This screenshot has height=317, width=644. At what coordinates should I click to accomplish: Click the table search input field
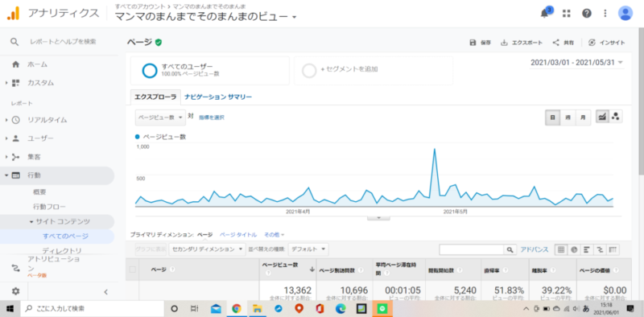(x=472, y=249)
